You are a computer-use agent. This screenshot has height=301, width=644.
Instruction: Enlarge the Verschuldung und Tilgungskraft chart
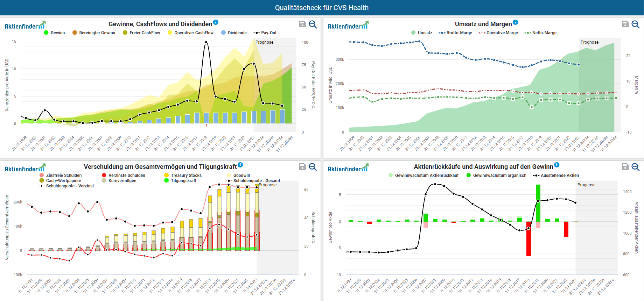point(313,167)
